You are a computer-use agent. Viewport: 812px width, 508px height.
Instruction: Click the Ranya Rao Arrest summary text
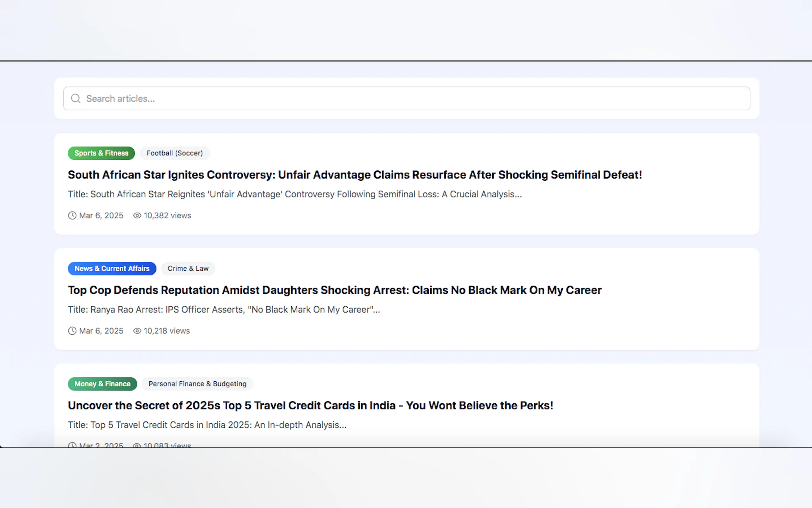point(223,309)
